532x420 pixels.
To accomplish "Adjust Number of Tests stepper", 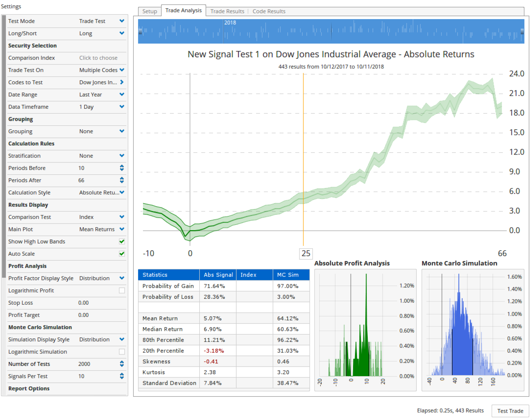I will click(122, 364).
